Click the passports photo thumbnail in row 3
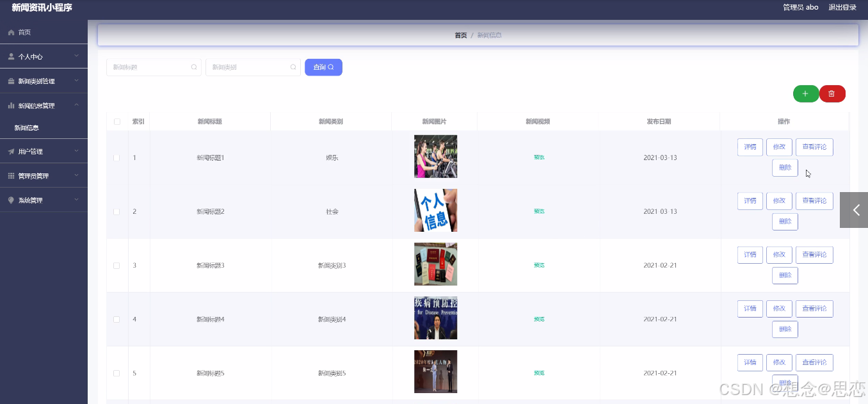 [435, 264]
